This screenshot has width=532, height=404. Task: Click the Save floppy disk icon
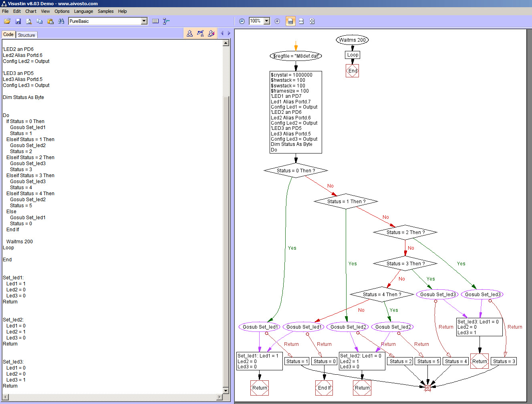pos(18,21)
